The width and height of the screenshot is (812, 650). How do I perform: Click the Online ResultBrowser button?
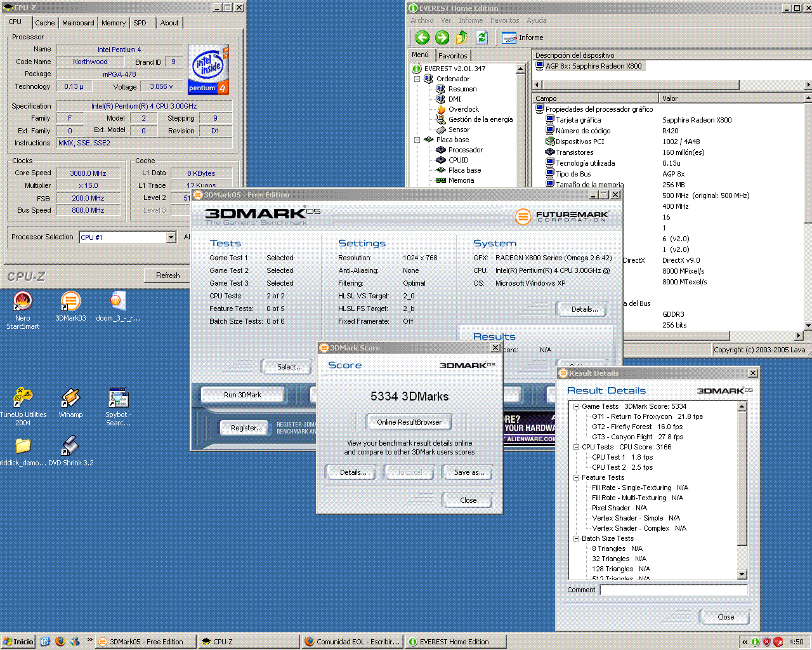coord(409,422)
